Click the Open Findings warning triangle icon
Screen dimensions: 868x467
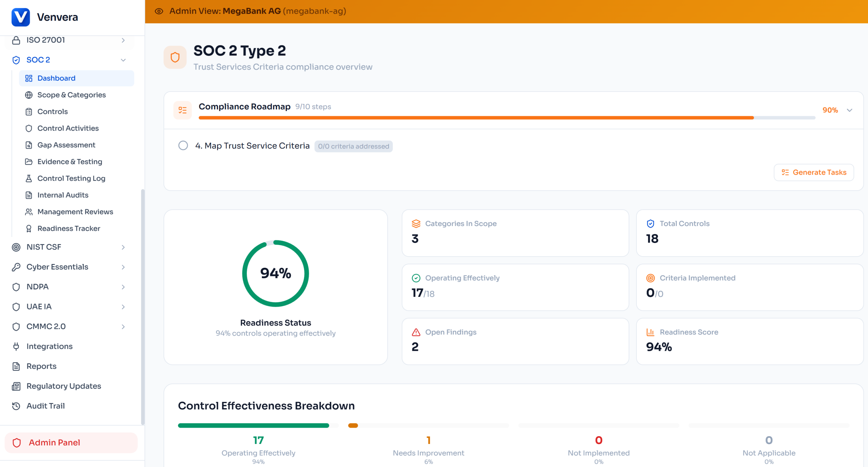pos(416,332)
